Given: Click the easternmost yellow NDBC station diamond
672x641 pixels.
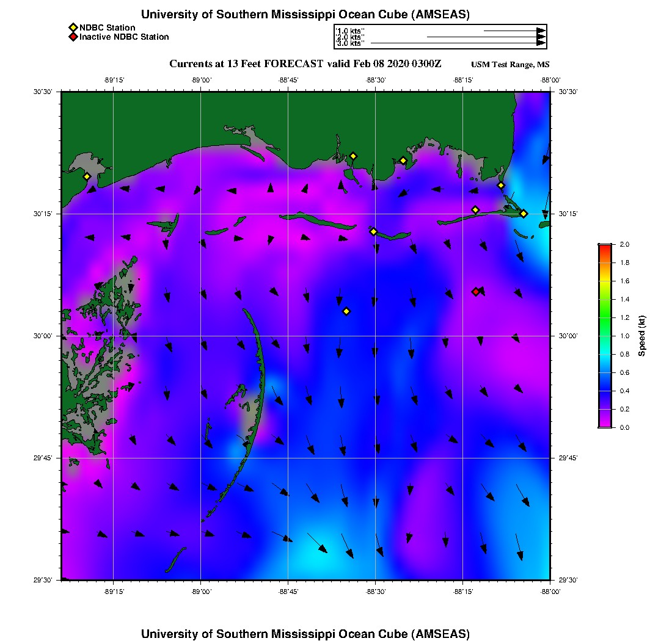Looking at the screenshot, I should pyautogui.click(x=524, y=214).
